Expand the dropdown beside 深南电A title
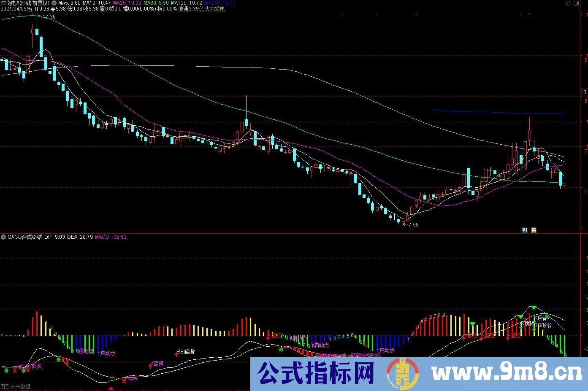This screenshot has width=588, height=391. (x=54, y=3)
